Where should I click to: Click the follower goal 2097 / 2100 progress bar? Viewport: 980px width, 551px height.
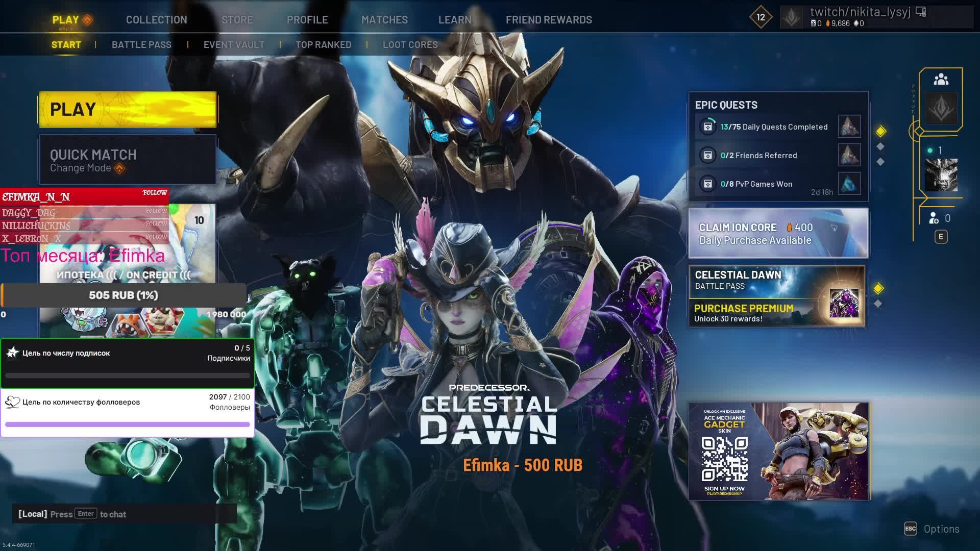(128, 424)
